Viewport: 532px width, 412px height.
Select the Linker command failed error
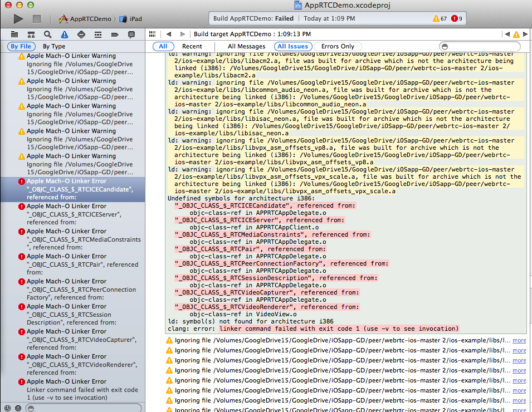72,390
